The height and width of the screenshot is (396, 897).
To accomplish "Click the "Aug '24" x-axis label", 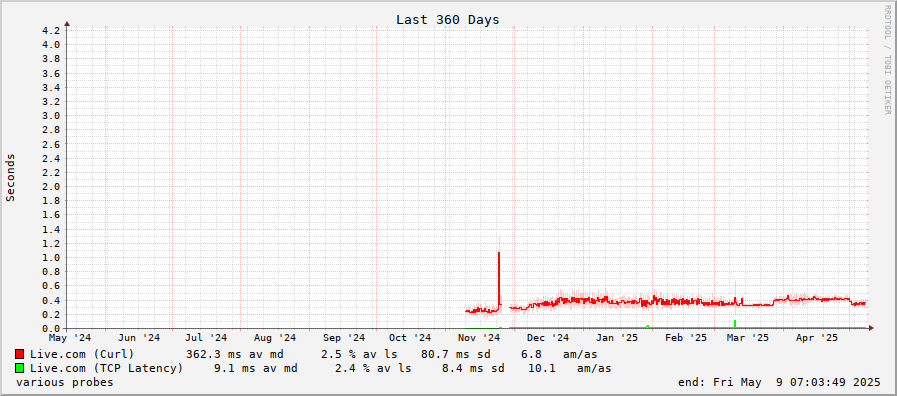I will point(275,338).
